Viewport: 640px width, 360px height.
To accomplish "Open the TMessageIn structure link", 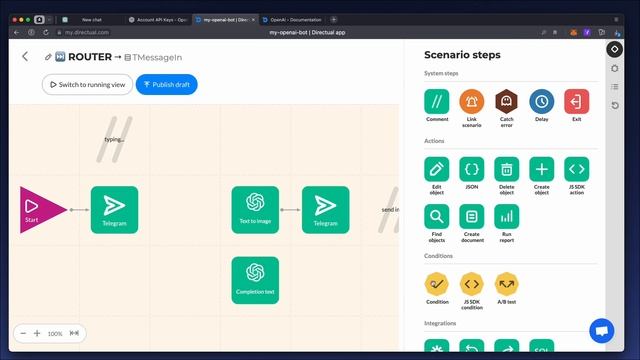I will tap(153, 58).
